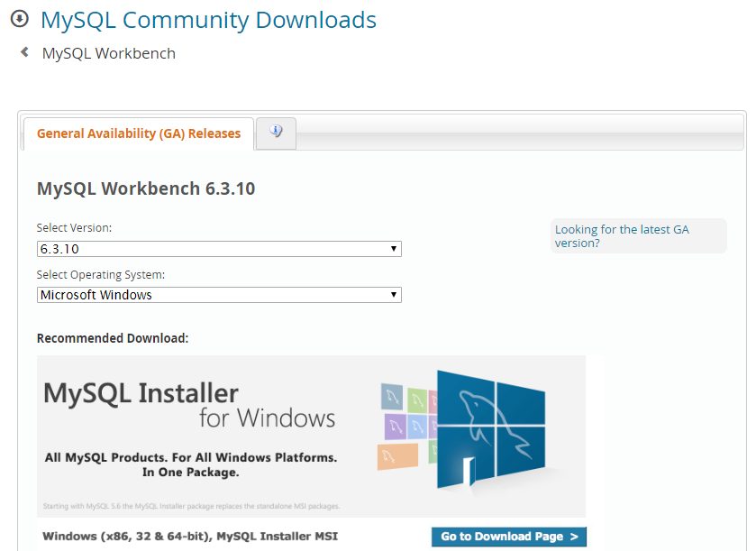Click the triangle arrow on the version selector
Viewport: 756px width, 551px height.
click(394, 248)
